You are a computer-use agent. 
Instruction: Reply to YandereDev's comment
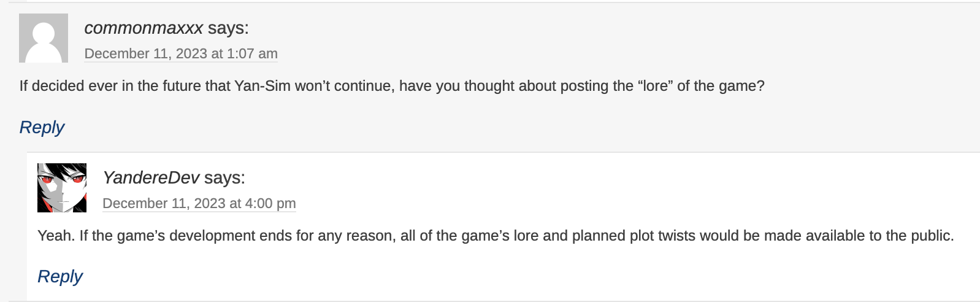pyautogui.click(x=60, y=277)
